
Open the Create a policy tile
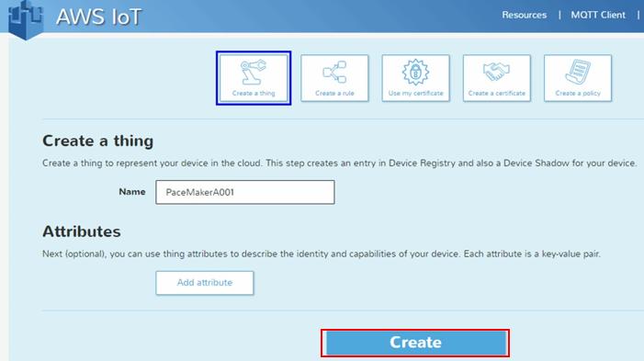click(x=578, y=78)
